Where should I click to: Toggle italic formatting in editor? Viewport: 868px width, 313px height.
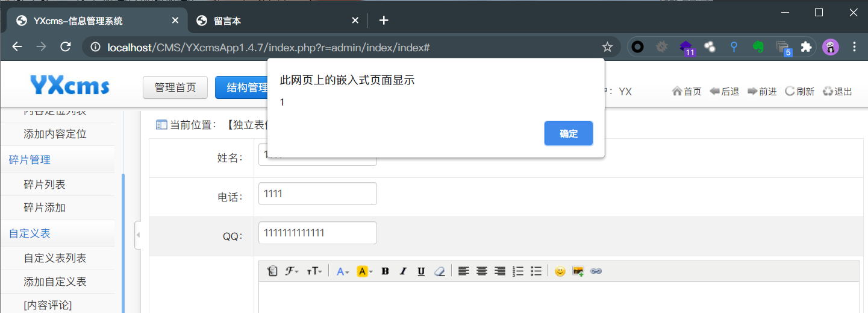(404, 271)
